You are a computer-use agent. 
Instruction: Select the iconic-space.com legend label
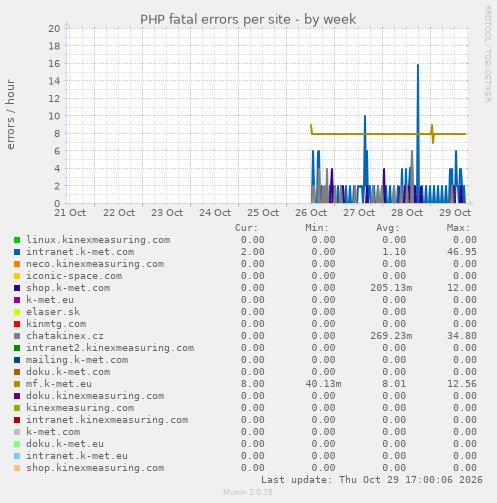[74, 276]
